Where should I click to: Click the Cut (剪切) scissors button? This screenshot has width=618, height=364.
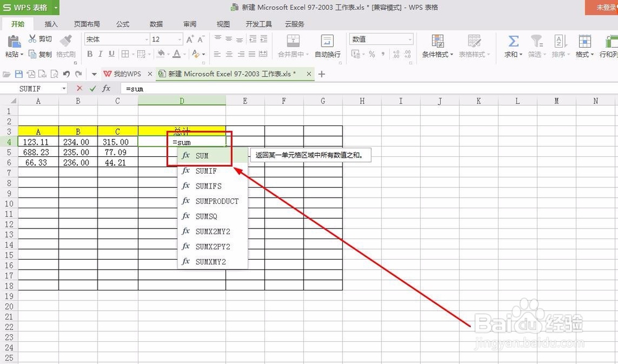coord(40,38)
